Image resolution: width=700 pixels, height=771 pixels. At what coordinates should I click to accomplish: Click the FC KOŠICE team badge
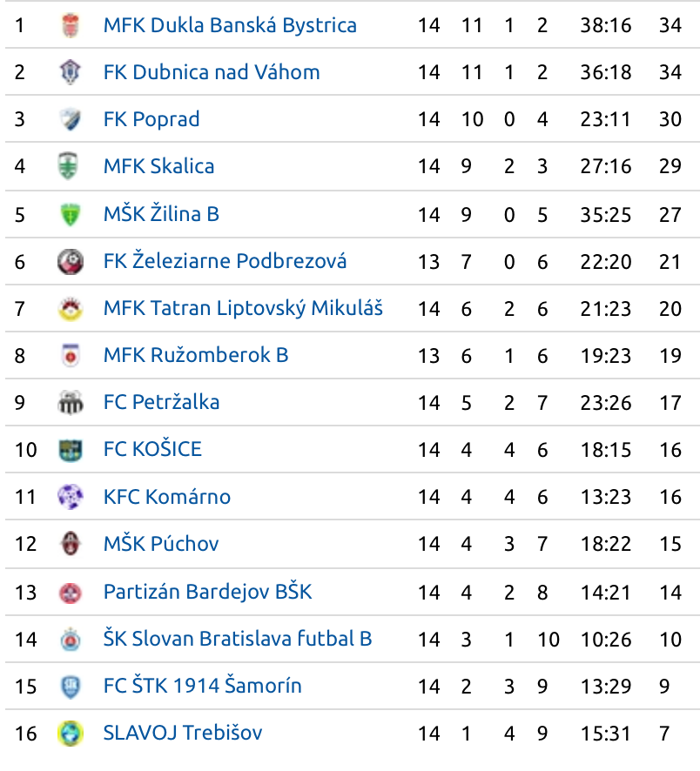[x=71, y=450]
